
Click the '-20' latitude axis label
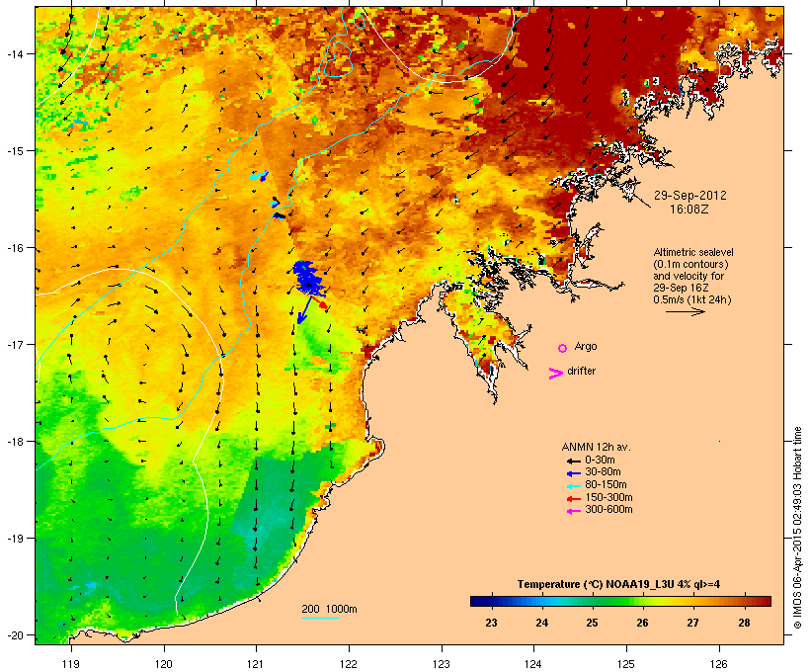[x=15, y=635]
